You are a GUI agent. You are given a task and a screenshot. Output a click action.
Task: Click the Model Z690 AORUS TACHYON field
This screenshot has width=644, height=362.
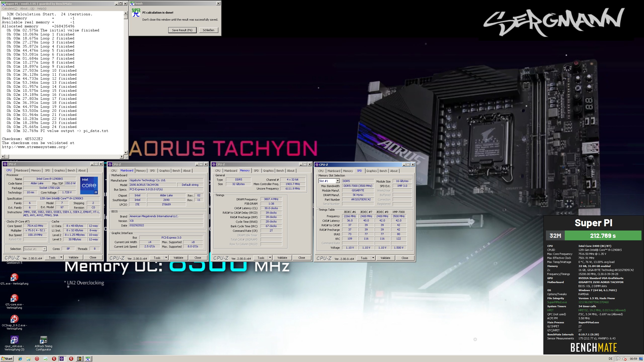click(x=153, y=185)
